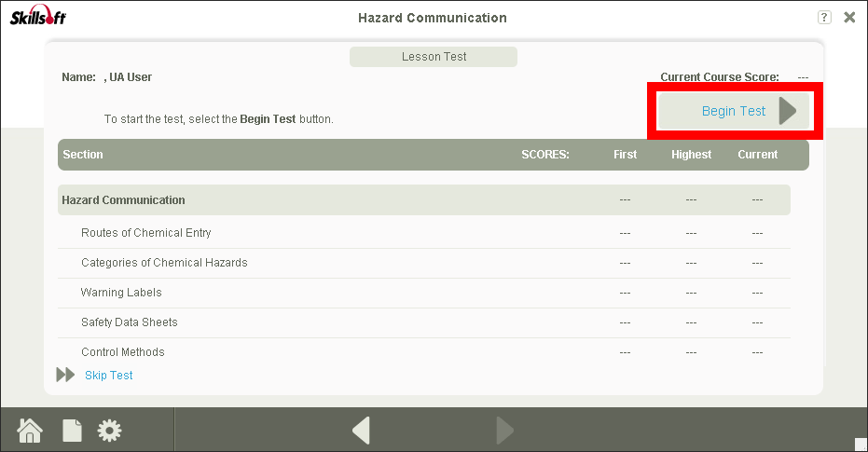Image resolution: width=868 pixels, height=452 pixels.
Task: Select the Warning Labels row
Action: tap(424, 293)
